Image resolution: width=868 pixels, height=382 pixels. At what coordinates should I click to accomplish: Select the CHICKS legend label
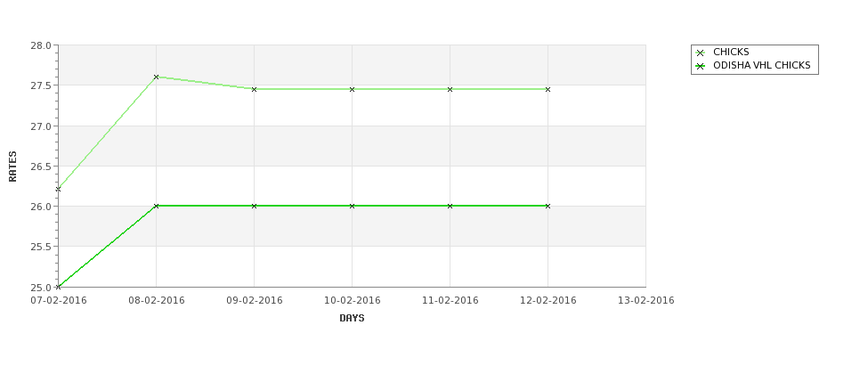coord(731,52)
